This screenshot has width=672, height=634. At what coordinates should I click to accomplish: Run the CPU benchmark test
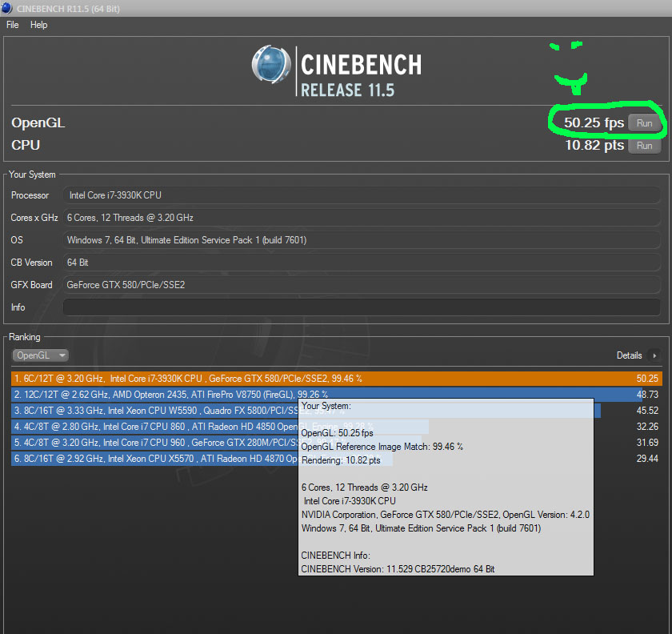pos(644,146)
